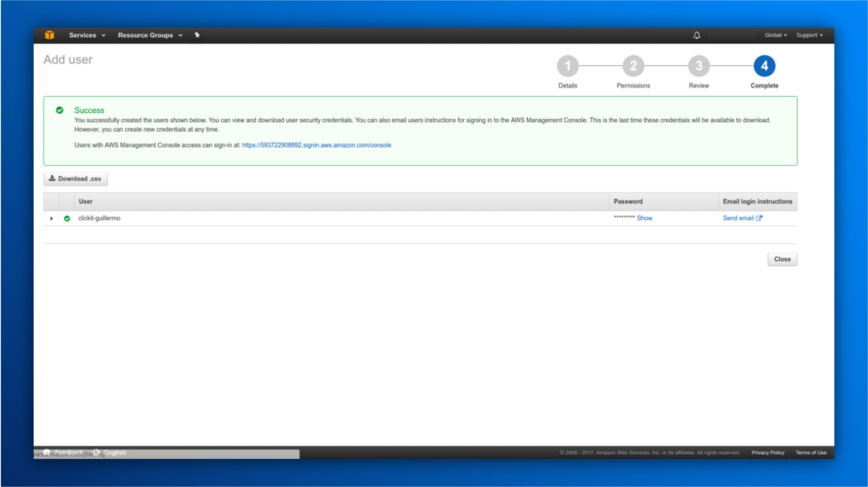868x487 pixels.
Task: Click the Add user page heading
Action: click(x=68, y=60)
